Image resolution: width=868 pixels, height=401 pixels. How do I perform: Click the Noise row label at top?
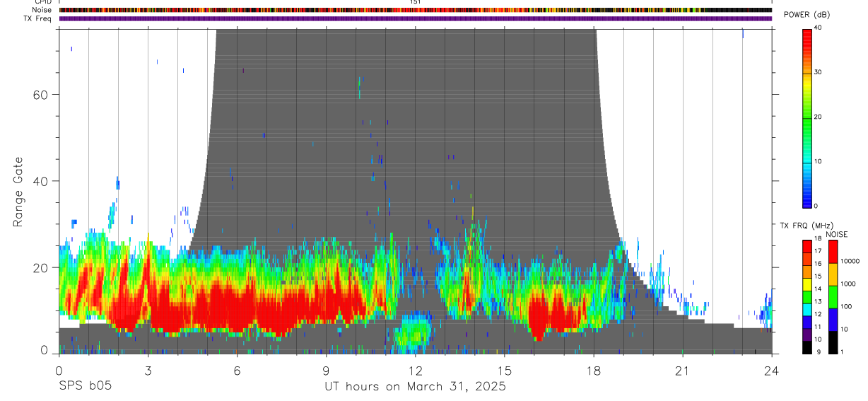click(x=41, y=10)
